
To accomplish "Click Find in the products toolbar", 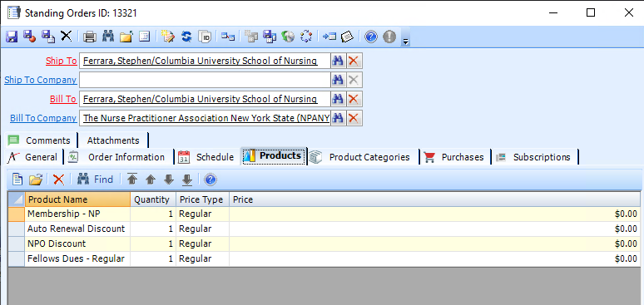I will [x=95, y=180].
